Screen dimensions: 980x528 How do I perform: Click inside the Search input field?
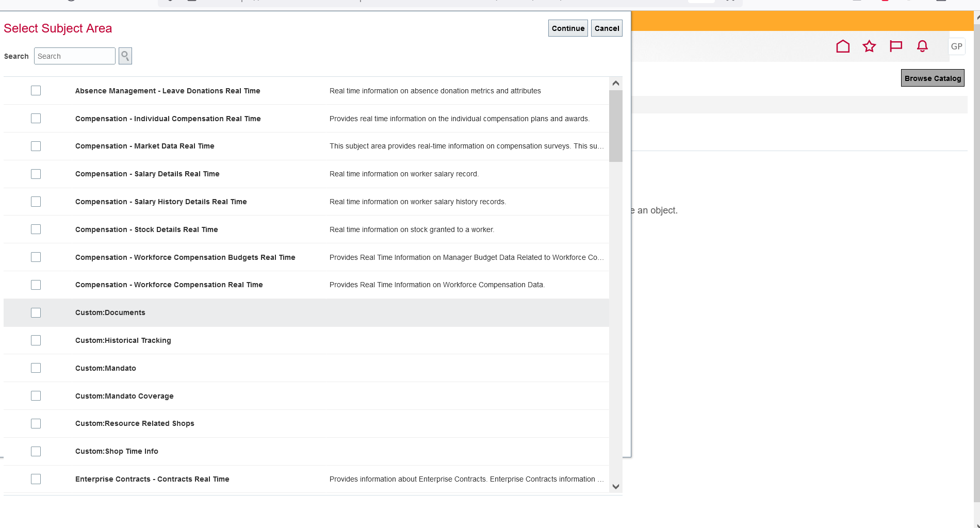(74, 56)
